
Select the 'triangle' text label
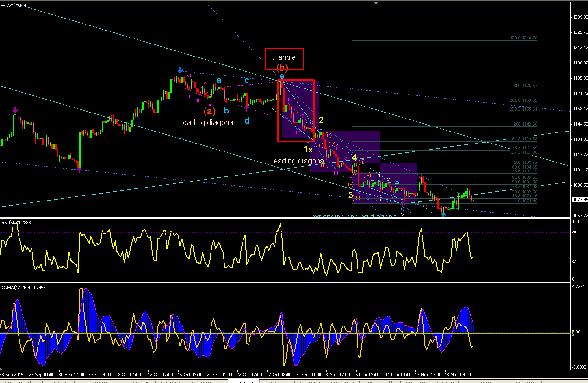[x=284, y=57]
